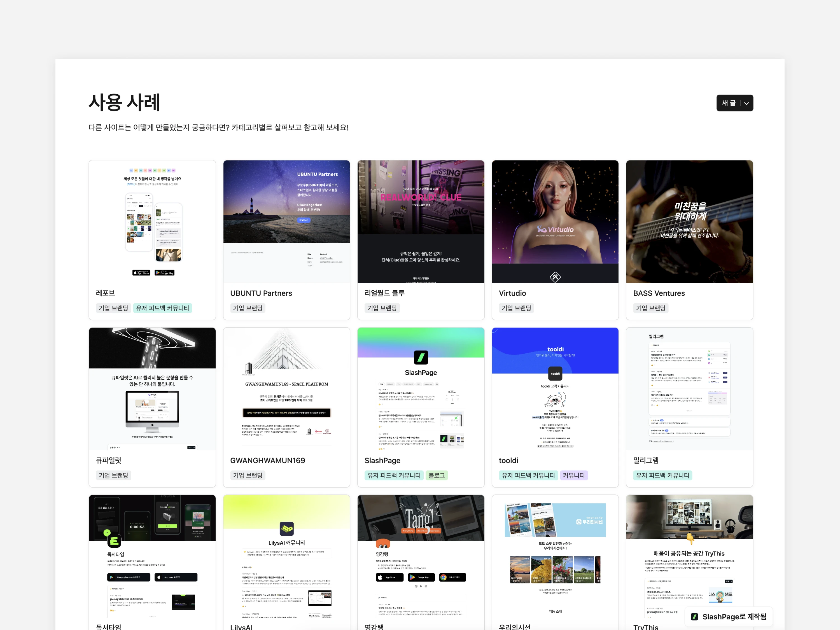Open the 새 글 sort dropdown arrow
This screenshot has height=630, width=840.
746,103
